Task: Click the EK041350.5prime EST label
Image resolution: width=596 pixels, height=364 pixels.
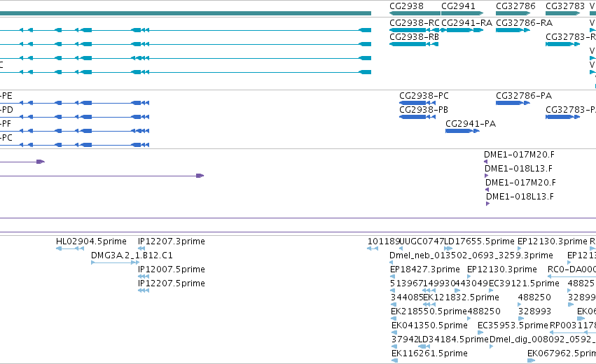Action: click(429, 325)
